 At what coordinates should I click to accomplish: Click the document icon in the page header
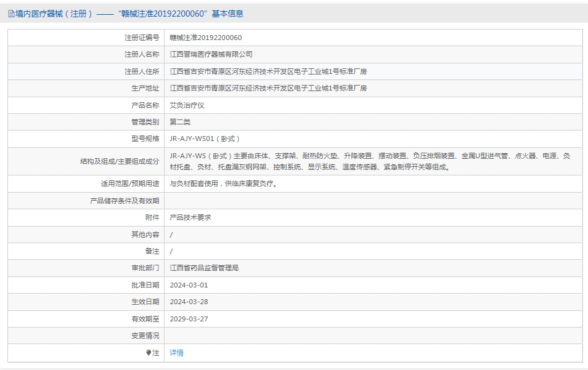tap(11, 14)
